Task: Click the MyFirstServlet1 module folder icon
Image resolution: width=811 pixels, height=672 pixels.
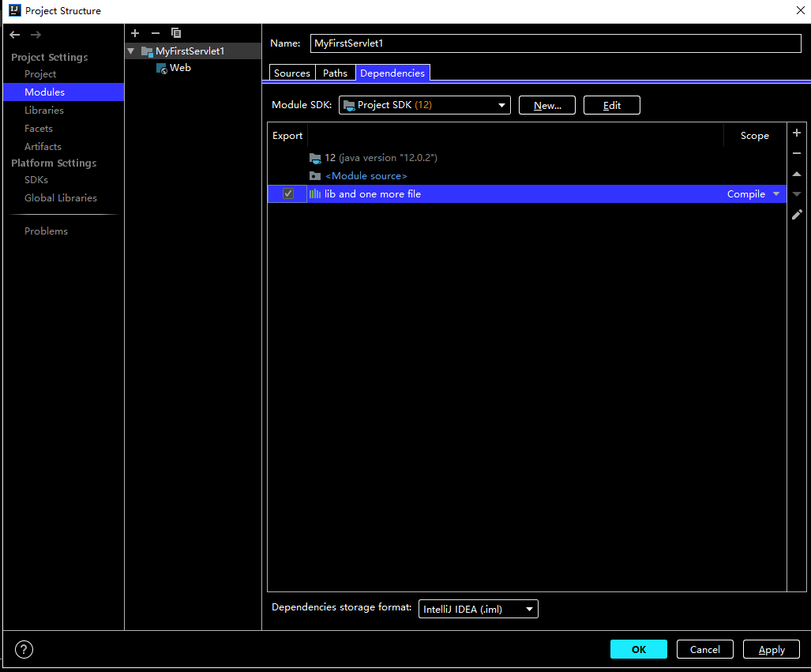Action: (x=147, y=51)
